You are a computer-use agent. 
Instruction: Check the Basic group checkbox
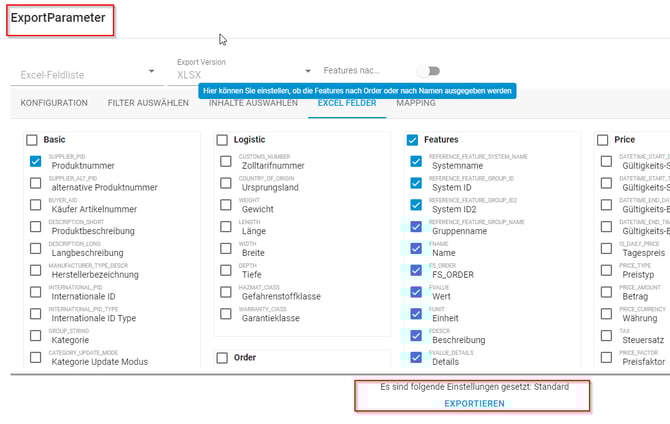(x=32, y=140)
